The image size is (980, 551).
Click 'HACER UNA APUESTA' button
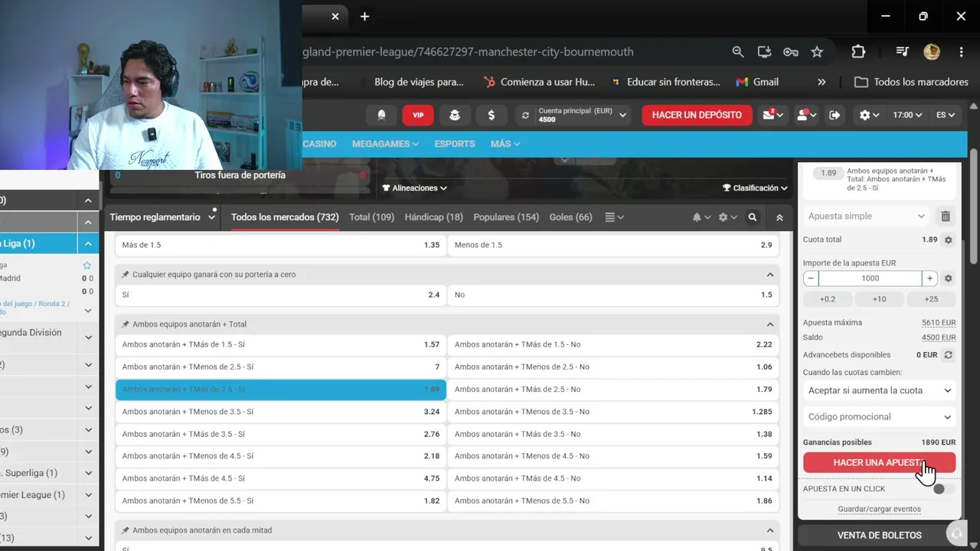pyautogui.click(x=879, y=463)
